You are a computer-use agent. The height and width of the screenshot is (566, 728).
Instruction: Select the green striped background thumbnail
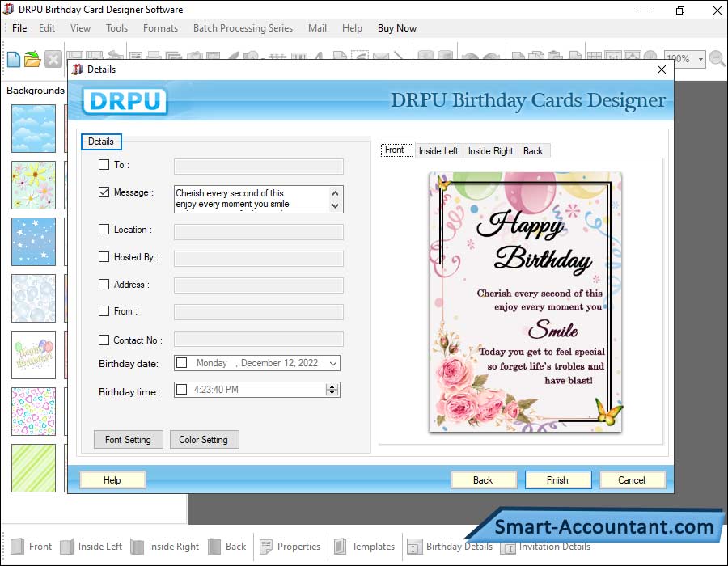click(33, 468)
